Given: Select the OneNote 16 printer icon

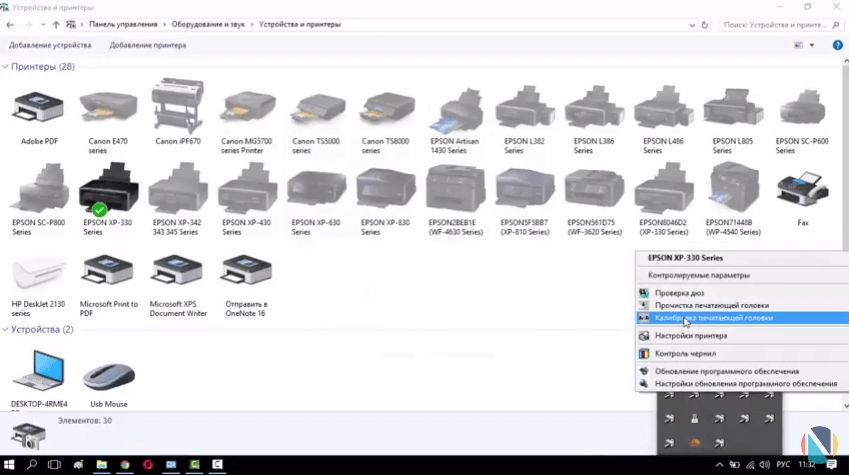Looking at the screenshot, I should click(247, 271).
